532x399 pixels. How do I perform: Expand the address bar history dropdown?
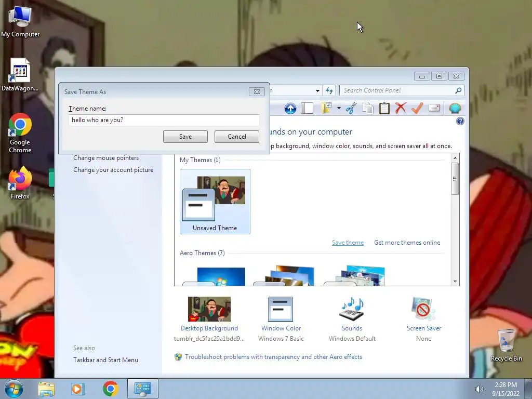(317, 90)
